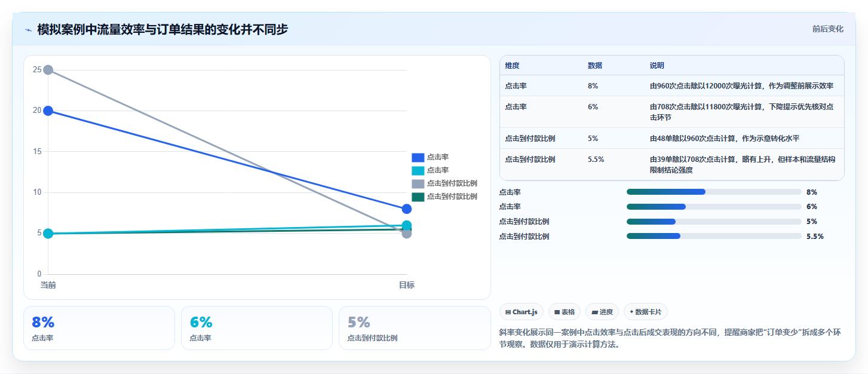Click the 5.5% cell in the table
This screenshot has height=374, width=868.
596,160
